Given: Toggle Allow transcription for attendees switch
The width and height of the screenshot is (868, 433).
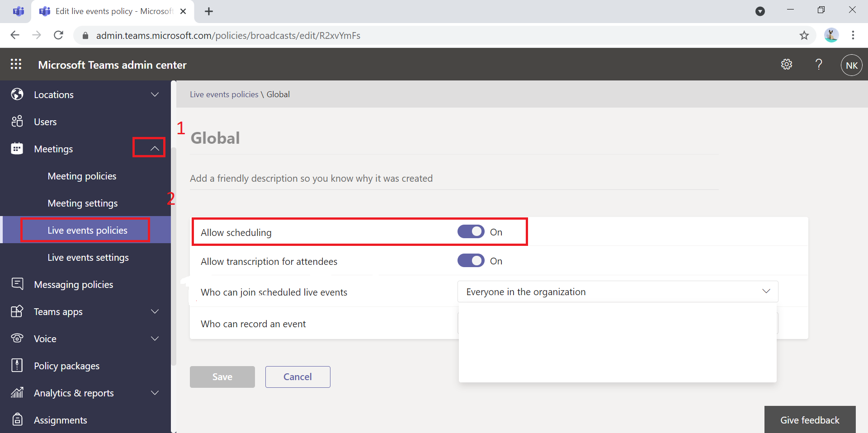Looking at the screenshot, I should point(471,261).
